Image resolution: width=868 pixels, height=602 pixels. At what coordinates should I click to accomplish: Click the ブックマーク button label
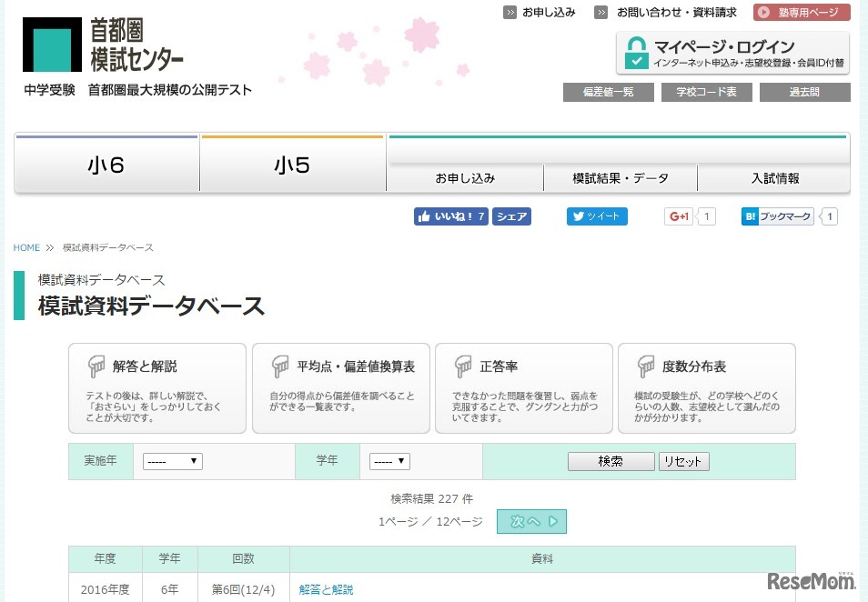coord(785,216)
